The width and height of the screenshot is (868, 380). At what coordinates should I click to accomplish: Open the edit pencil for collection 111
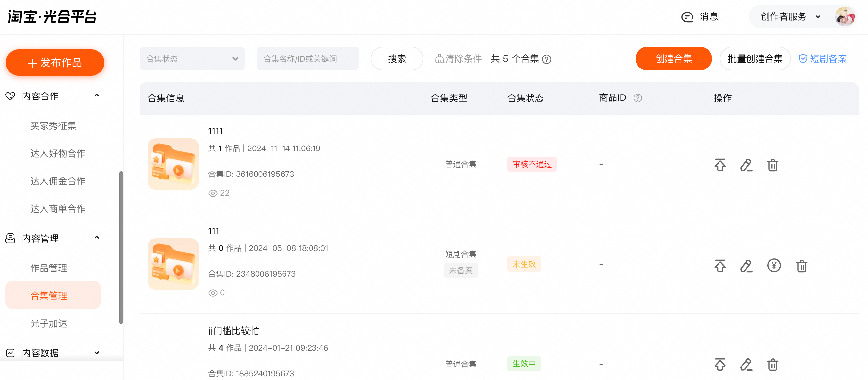point(746,266)
